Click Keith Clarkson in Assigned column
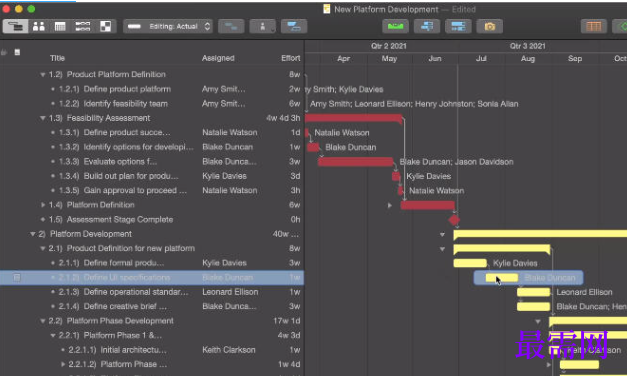Screen dimensions: 627x376 pyautogui.click(x=229, y=350)
